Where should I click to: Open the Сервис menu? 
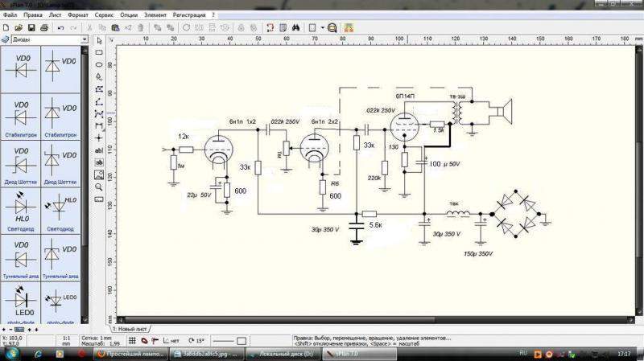click(x=103, y=15)
